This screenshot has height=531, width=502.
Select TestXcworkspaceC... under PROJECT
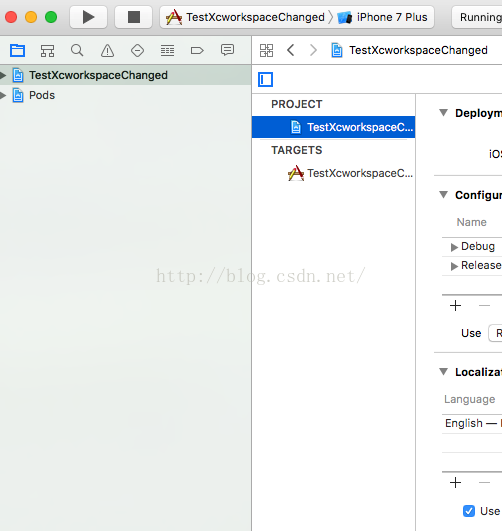[x=334, y=127]
